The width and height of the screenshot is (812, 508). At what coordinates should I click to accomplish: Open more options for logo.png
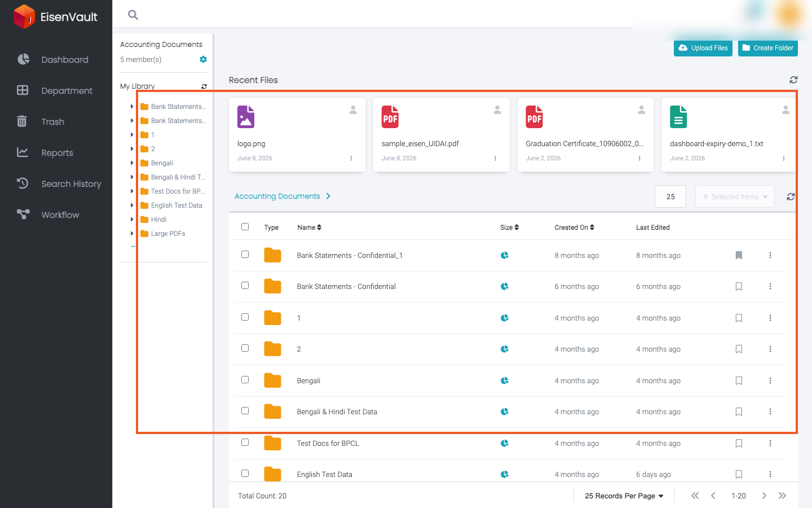pos(351,159)
